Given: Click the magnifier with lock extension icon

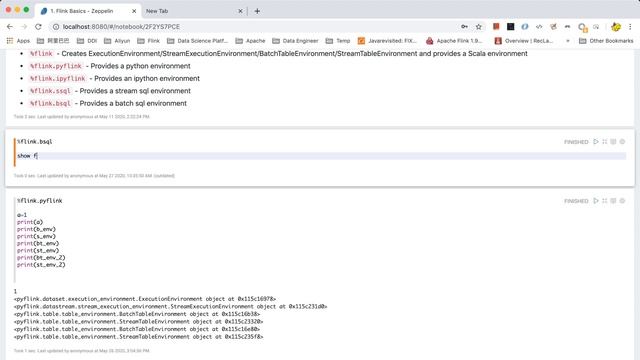Looking at the screenshot, I should tap(582, 27).
